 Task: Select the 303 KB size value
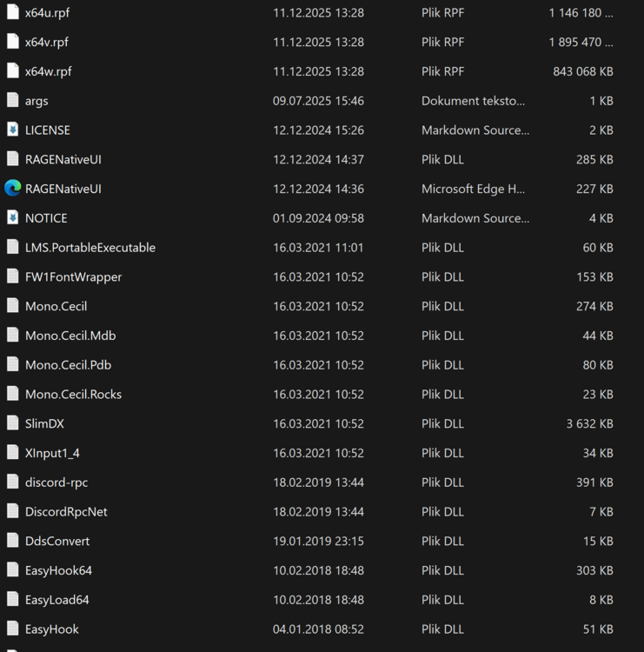click(x=595, y=570)
